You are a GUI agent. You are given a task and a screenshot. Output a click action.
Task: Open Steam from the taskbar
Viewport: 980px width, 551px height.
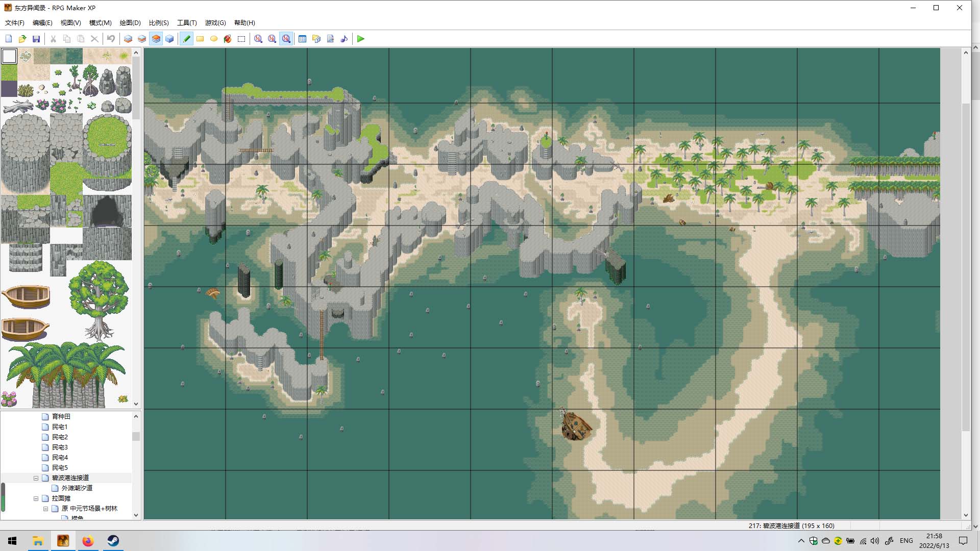point(113,541)
